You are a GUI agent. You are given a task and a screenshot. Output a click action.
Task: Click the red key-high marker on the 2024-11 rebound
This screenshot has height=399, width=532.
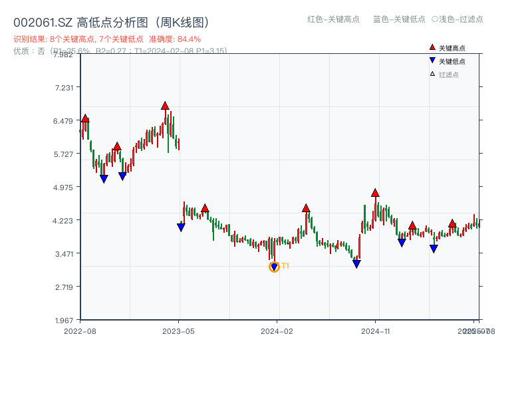(375, 194)
